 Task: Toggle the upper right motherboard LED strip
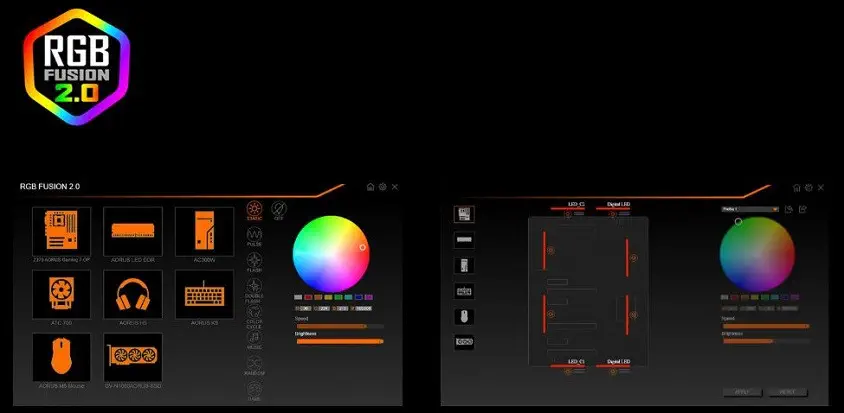pos(627,258)
